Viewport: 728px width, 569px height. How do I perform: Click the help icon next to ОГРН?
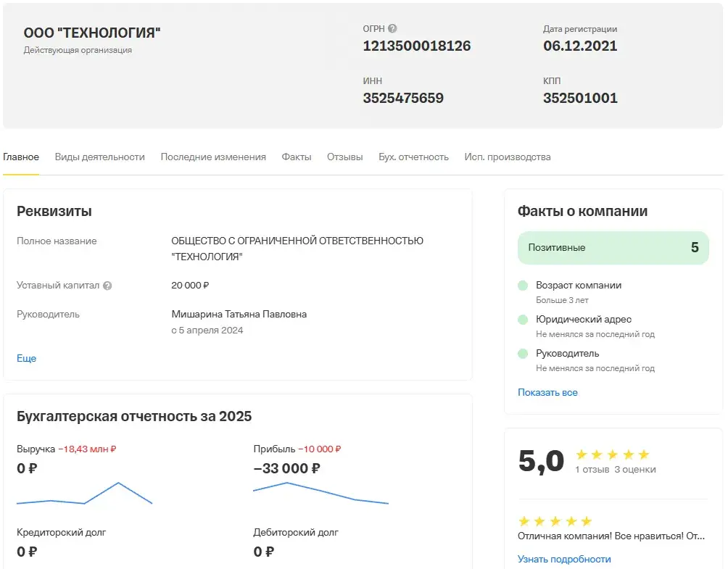pos(392,28)
